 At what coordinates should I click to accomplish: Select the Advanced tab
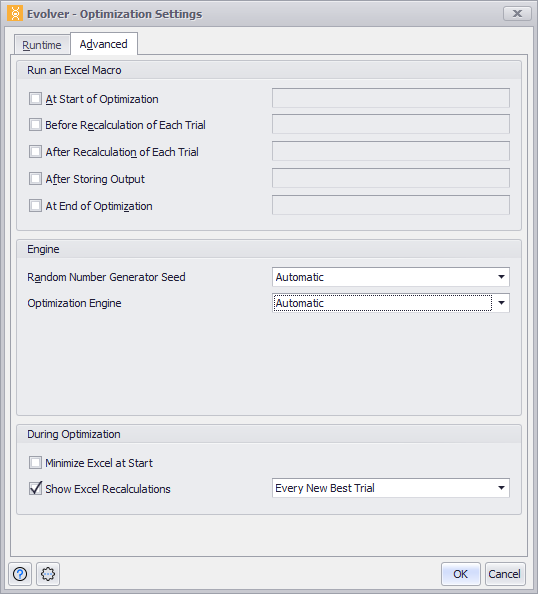point(103,44)
